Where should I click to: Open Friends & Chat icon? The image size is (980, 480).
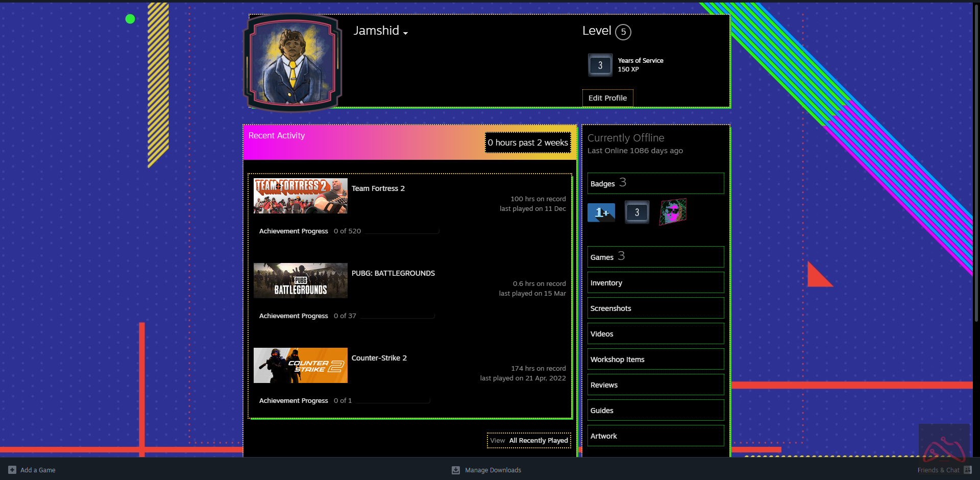click(x=967, y=470)
